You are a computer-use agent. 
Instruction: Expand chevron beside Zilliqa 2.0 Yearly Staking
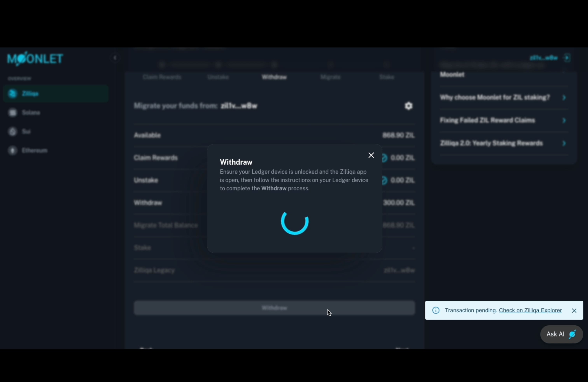(564, 143)
